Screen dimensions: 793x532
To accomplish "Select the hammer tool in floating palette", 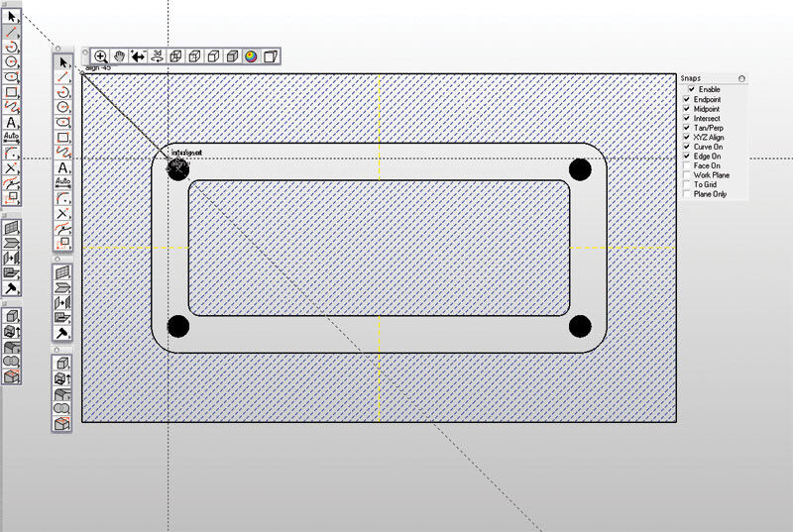I will [x=62, y=334].
